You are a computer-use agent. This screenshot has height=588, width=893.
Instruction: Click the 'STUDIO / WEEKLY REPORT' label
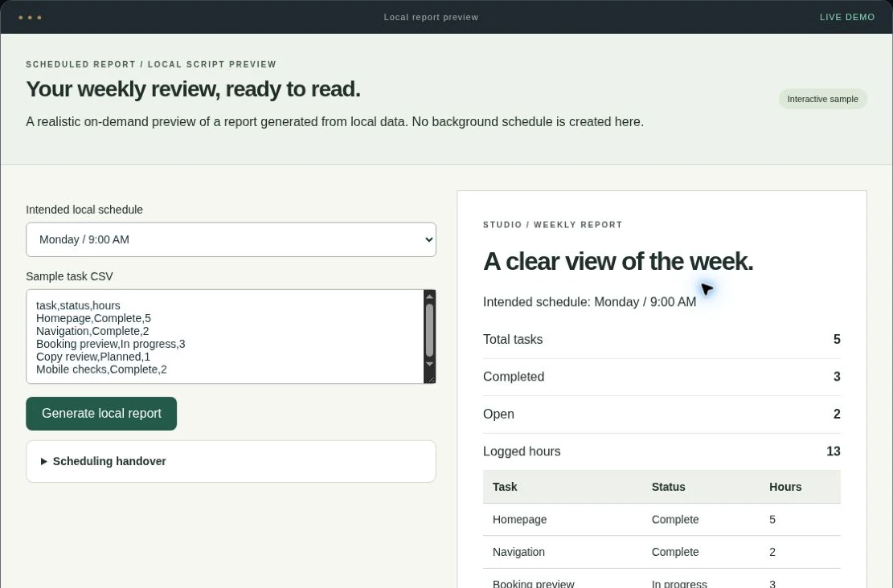click(x=552, y=225)
